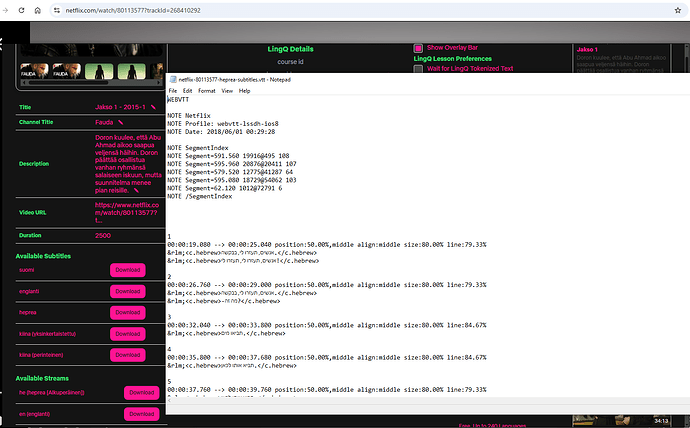Click the Title value Jakso 1 - 2015-1
690x428 pixels.
(x=120, y=107)
